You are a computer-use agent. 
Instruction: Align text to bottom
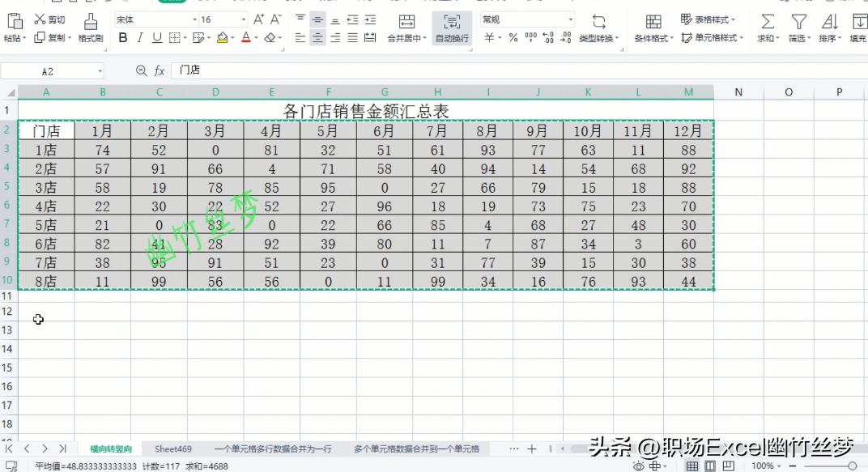(335, 20)
